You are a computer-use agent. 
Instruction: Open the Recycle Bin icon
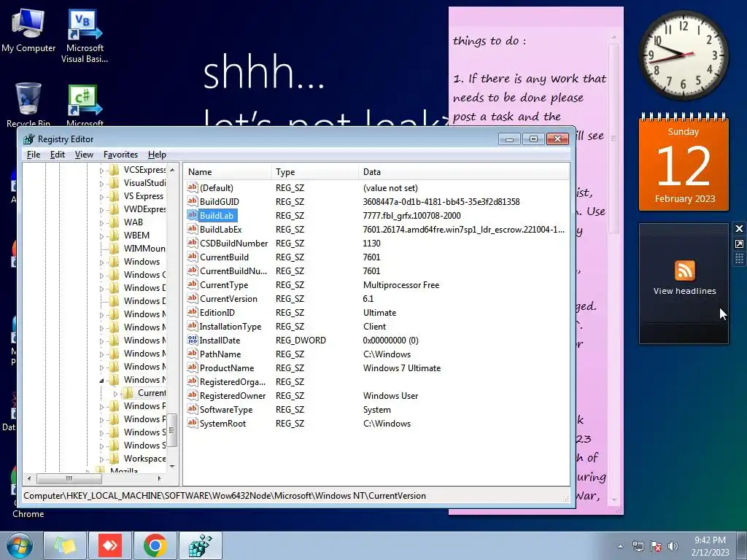point(28,104)
